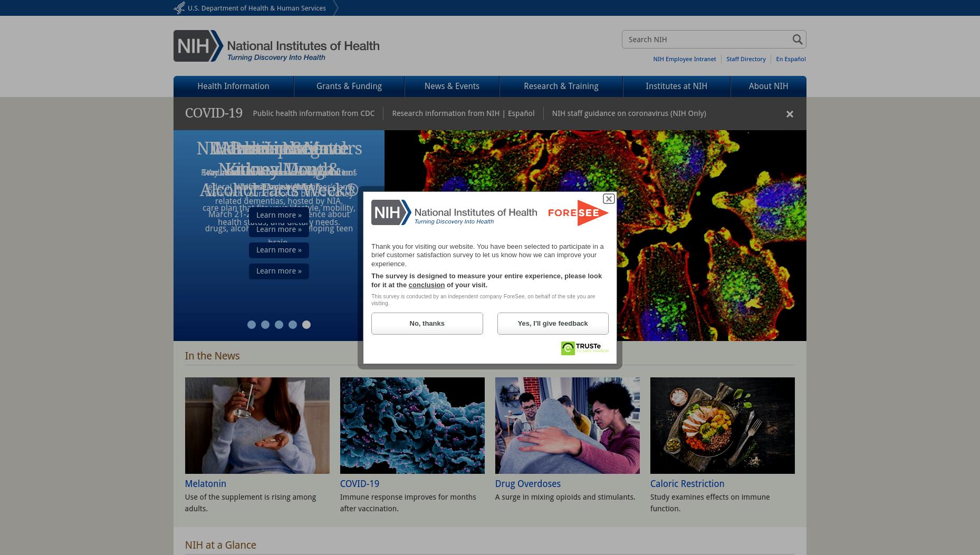Click 'Study examines effects on immune function' text
Screen dimensions: 980x555
[710, 503]
